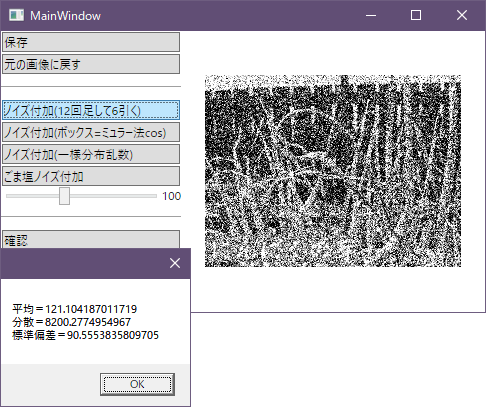The image size is (486, 407).
Task: Add ごま塩ノイズ付加 salt-and-pepper noise
Action: pyautogui.click(x=91, y=176)
